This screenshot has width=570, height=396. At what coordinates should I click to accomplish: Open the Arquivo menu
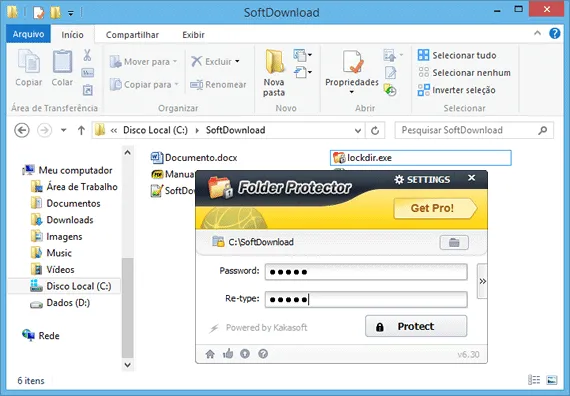[28, 34]
